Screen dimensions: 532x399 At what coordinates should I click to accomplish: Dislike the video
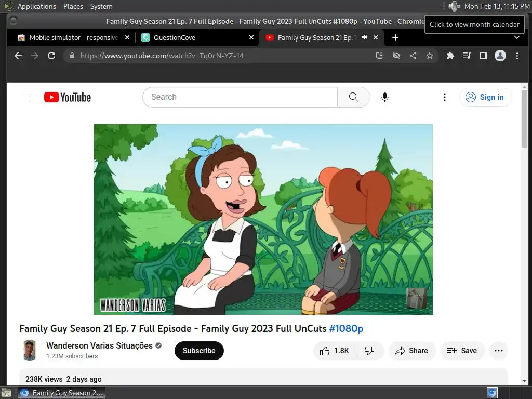tap(370, 351)
